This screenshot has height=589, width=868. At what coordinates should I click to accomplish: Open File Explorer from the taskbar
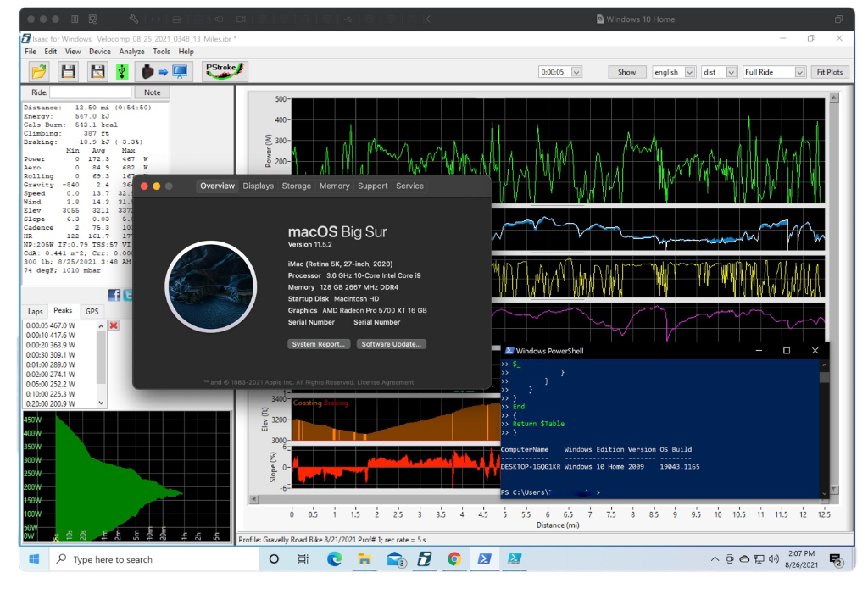click(364, 559)
